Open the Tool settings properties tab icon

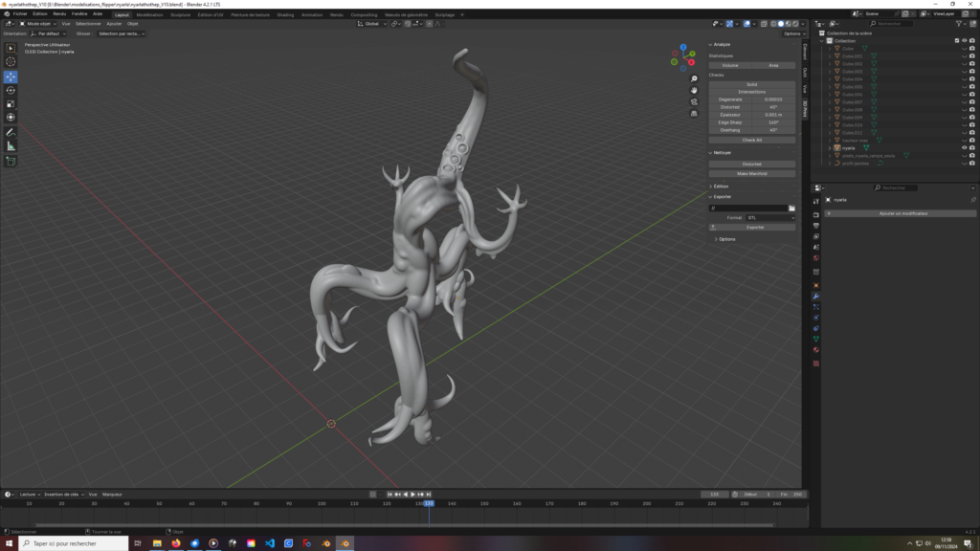816,201
